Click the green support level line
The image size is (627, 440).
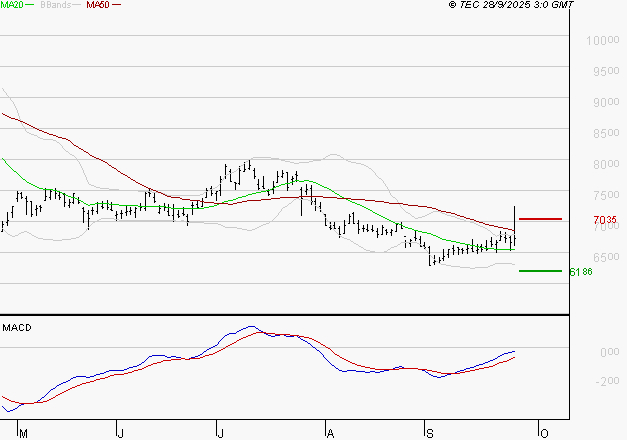[x=540, y=270]
